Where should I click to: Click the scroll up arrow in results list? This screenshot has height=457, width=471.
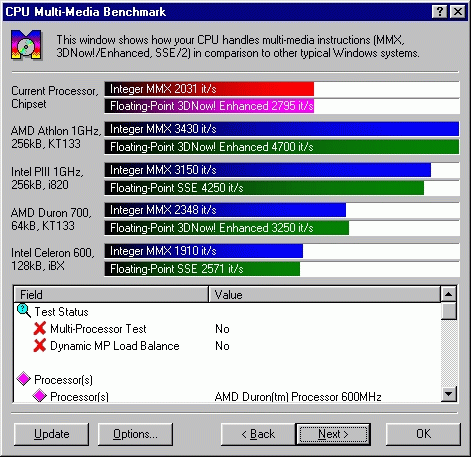tap(448, 294)
